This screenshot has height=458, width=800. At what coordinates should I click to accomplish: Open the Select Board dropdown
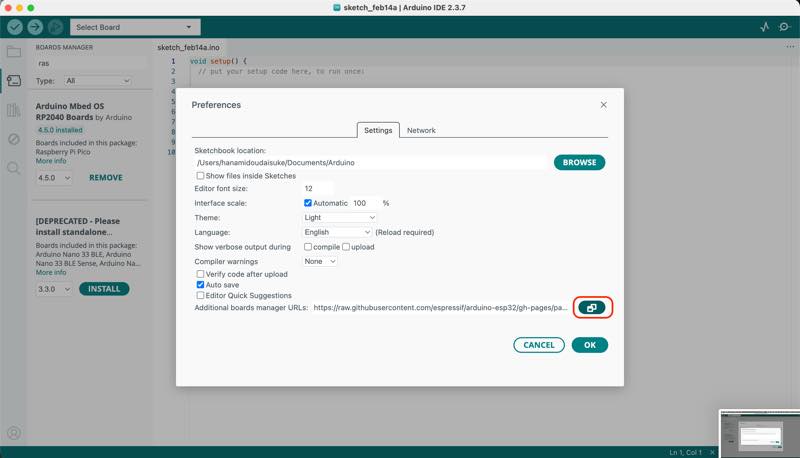[135, 27]
